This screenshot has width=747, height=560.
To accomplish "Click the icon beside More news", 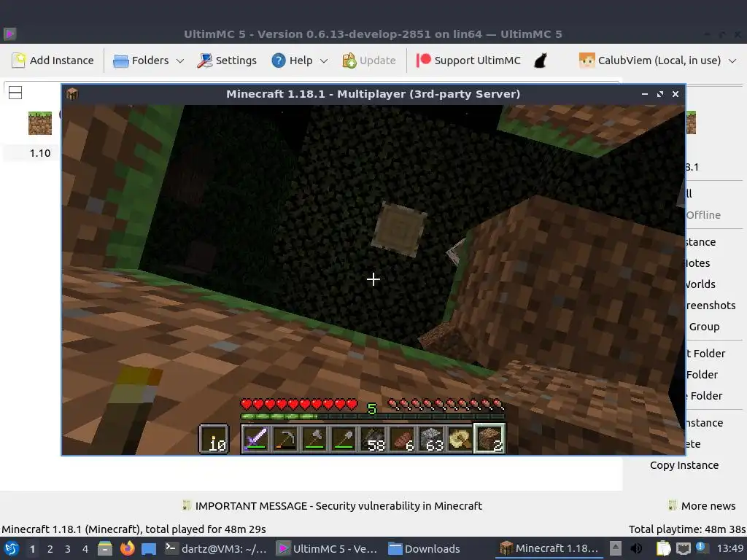I will pyautogui.click(x=672, y=505).
